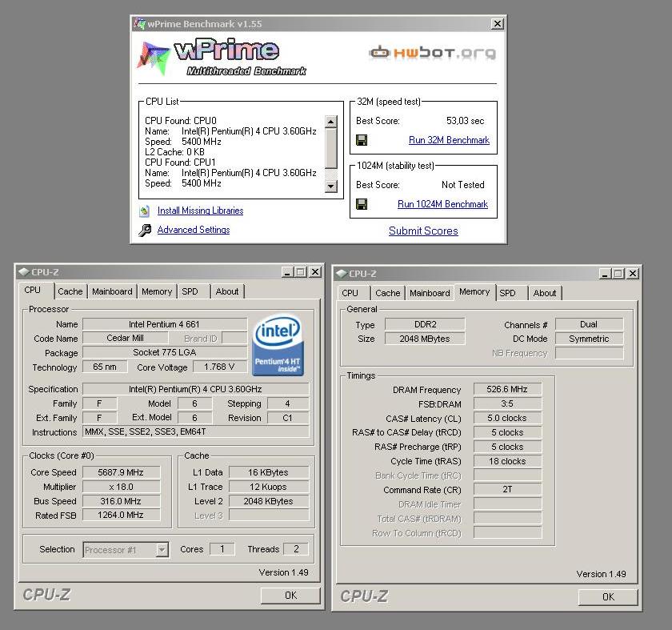Click OK in the left CPU-Z window

click(x=290, y=596)
